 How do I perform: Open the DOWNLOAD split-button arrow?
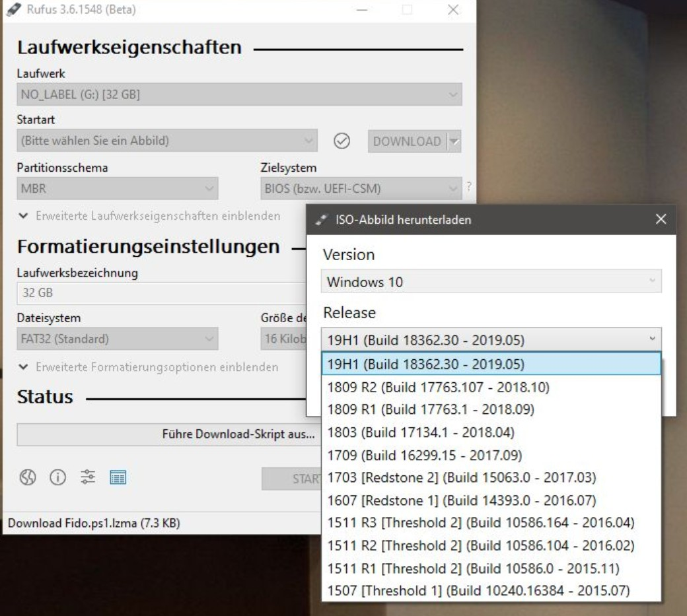point(454,141)
